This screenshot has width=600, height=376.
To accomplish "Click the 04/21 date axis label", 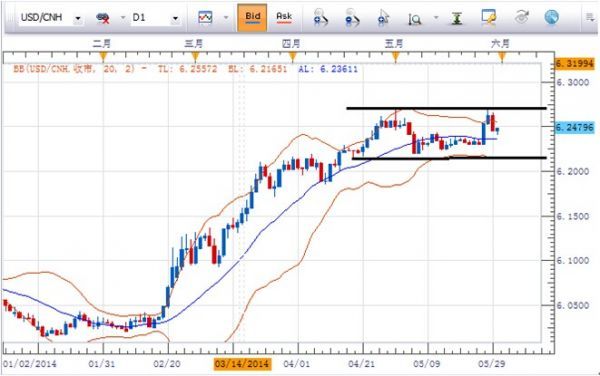I will point(361,364).
